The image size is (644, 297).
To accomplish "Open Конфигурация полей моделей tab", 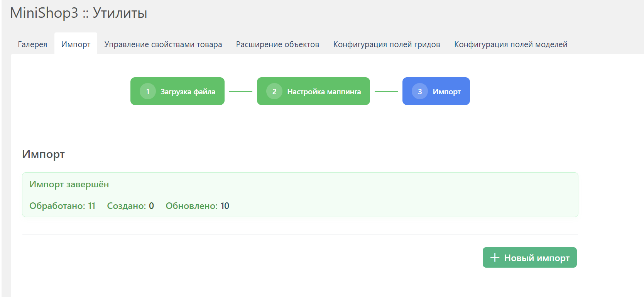I will click(510, 44).
